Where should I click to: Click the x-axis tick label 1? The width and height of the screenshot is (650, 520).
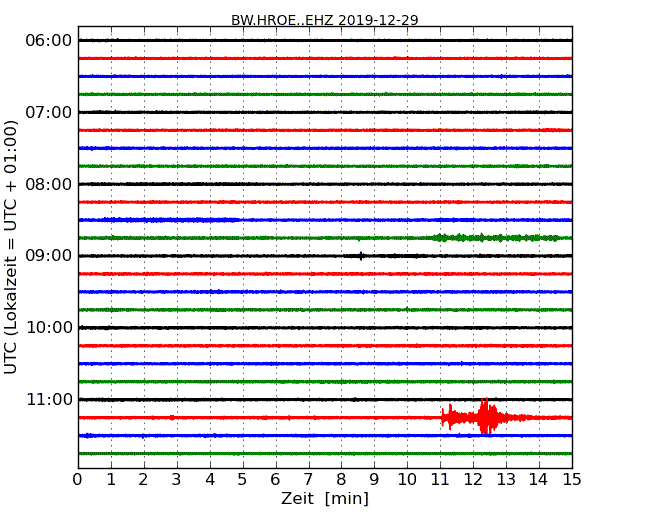(111, 479)
